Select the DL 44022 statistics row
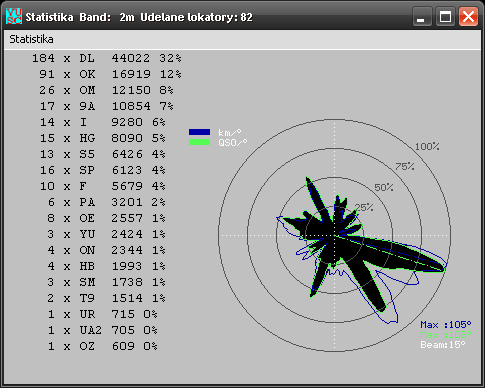The height and width of the screenshot is (388, 485). coord(107,58)
